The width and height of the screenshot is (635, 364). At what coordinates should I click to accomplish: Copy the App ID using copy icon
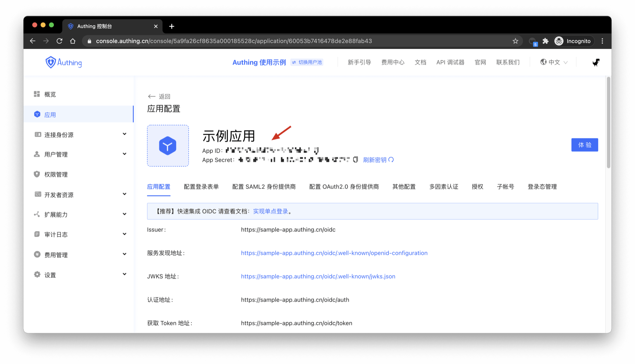pos(316,151)
